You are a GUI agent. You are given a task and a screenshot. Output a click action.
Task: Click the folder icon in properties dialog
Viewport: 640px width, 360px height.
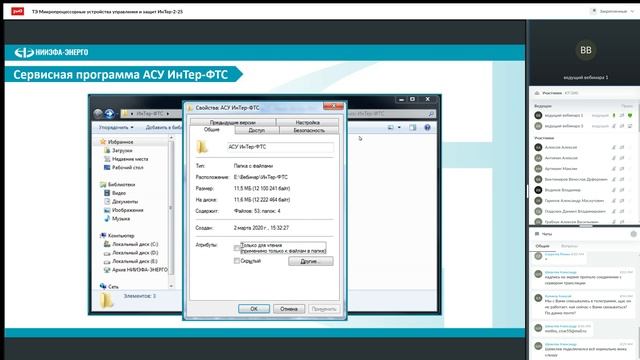coord(202,147)
